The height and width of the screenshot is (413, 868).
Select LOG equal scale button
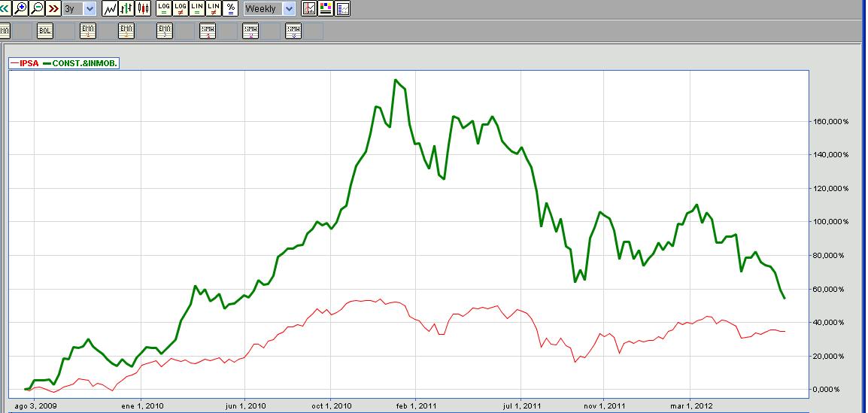point(165,8)
